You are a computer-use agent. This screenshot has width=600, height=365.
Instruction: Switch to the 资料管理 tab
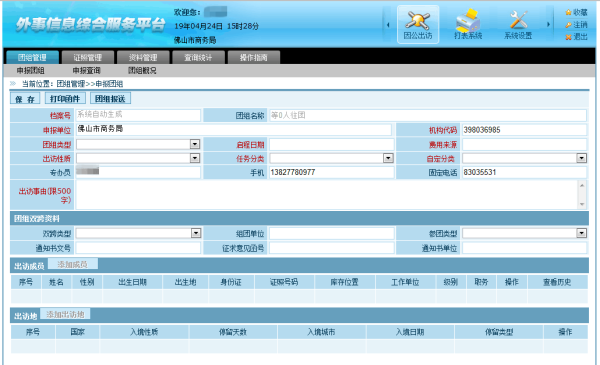(x=143, y=57)
